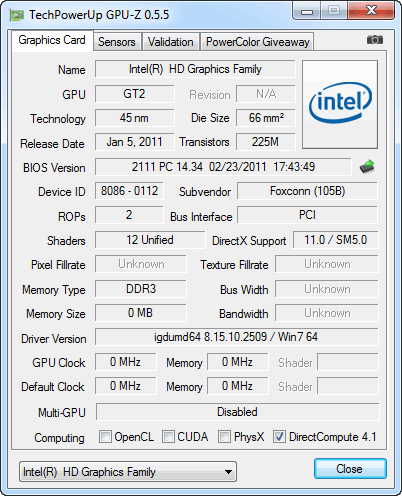Click the Memory clock field in Default Clock row
Viewport: 402px width, 496px height.
pos(238,386)
